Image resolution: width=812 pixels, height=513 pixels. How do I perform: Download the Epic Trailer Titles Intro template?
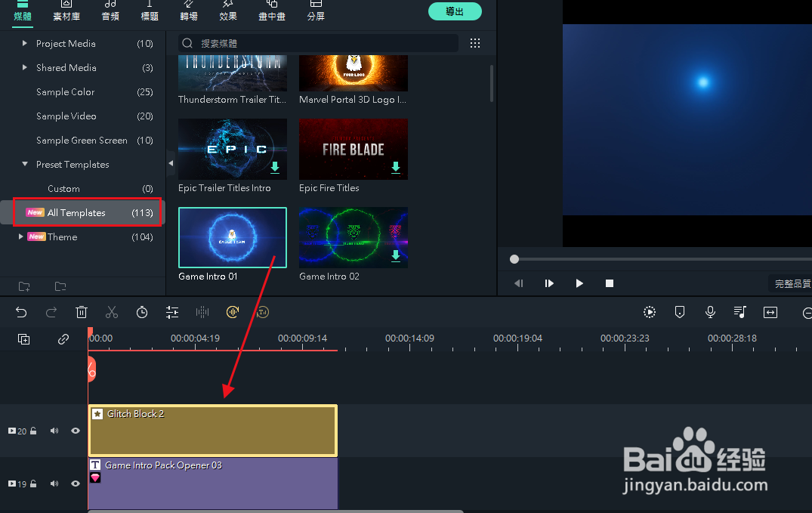(275, 167)
